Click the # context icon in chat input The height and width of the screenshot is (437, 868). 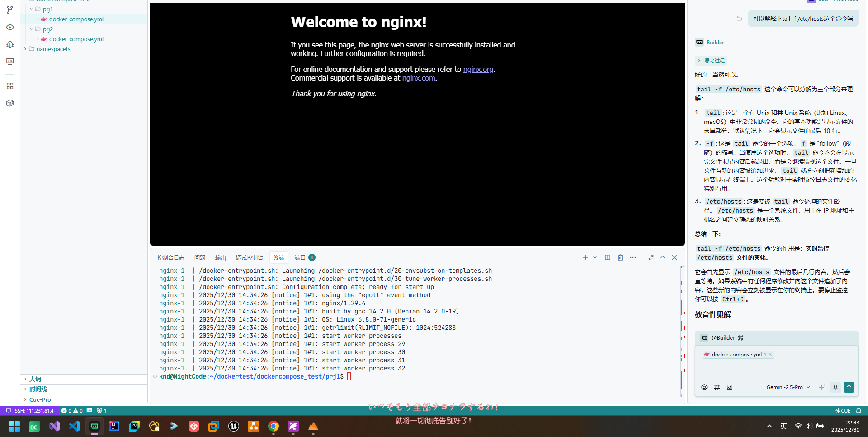pos(717,387)
